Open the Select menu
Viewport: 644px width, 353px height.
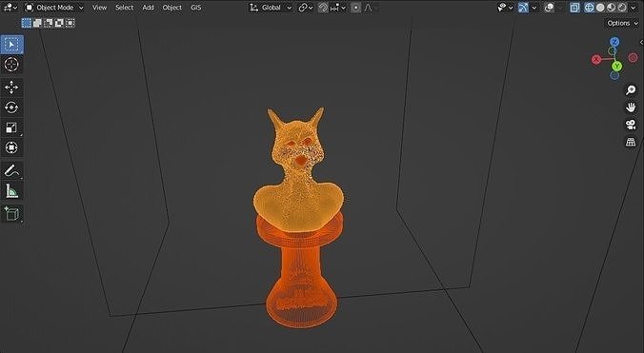pos(124,8)
